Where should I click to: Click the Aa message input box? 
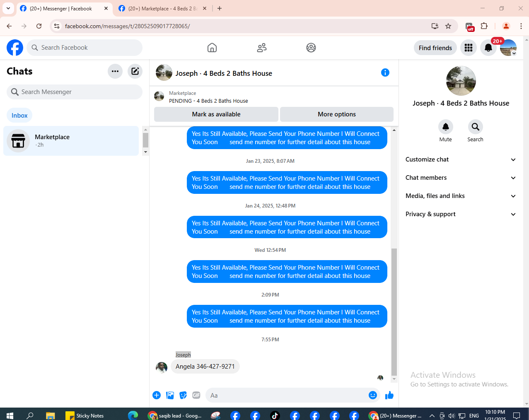292,395
